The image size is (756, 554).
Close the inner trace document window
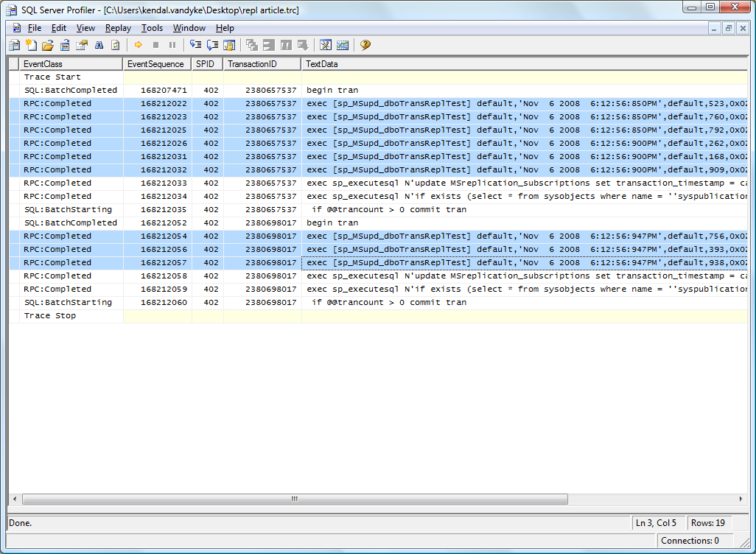pos(743,28)
